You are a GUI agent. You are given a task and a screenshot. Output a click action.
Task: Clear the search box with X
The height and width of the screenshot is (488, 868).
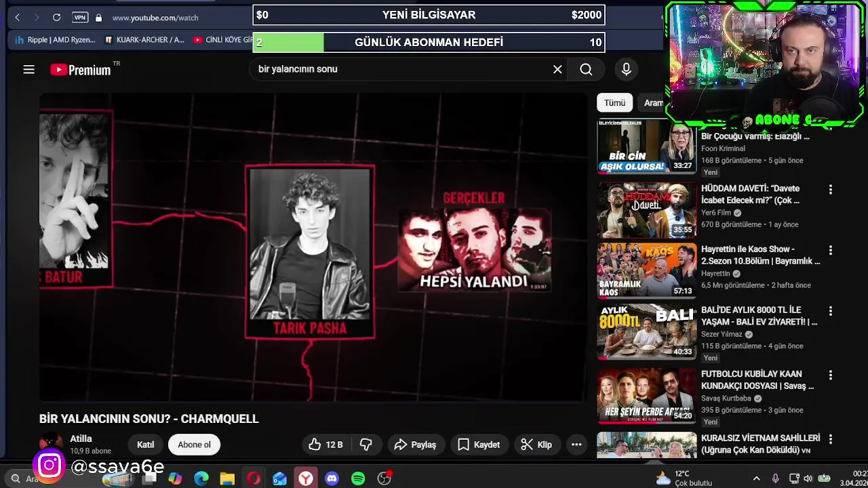(557, 69)
